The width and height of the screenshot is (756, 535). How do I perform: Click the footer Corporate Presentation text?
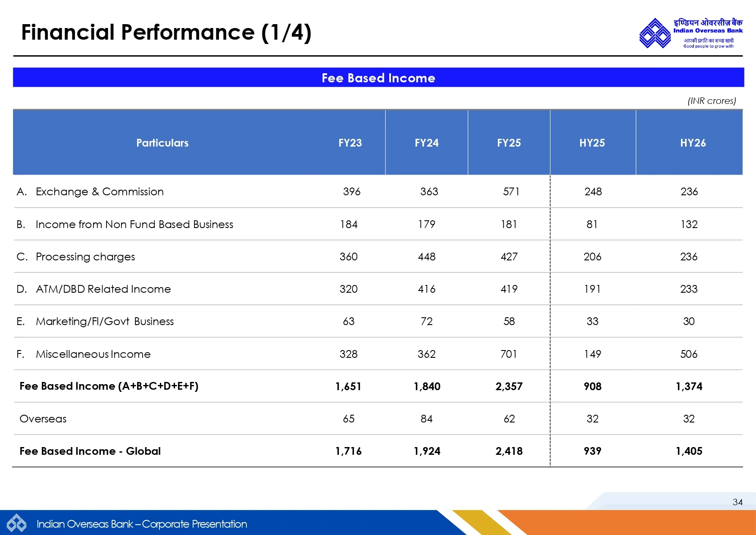click(x=142, y=524)
